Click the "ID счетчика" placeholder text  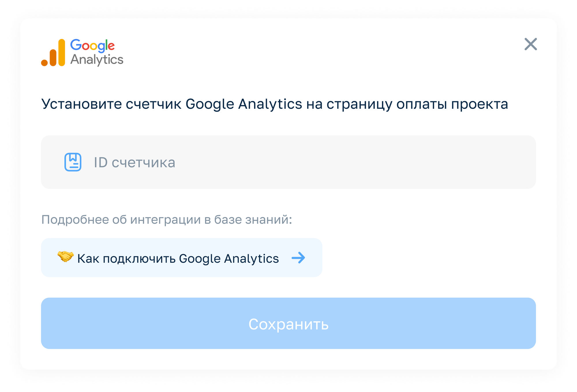tap(134, 163)
